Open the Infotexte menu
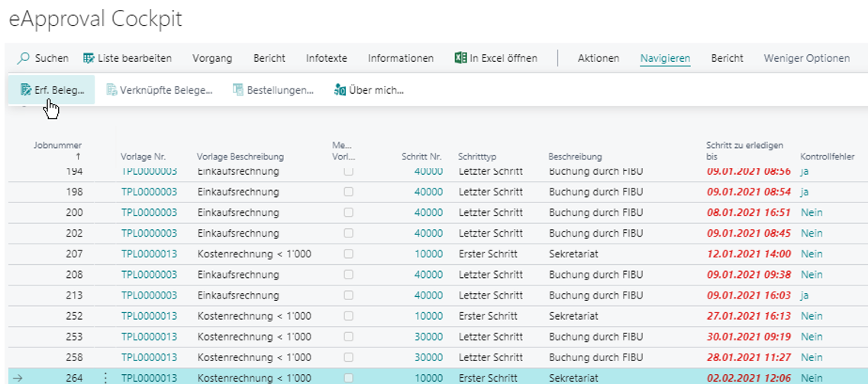 pyautogui.click(x=326, y=59)
